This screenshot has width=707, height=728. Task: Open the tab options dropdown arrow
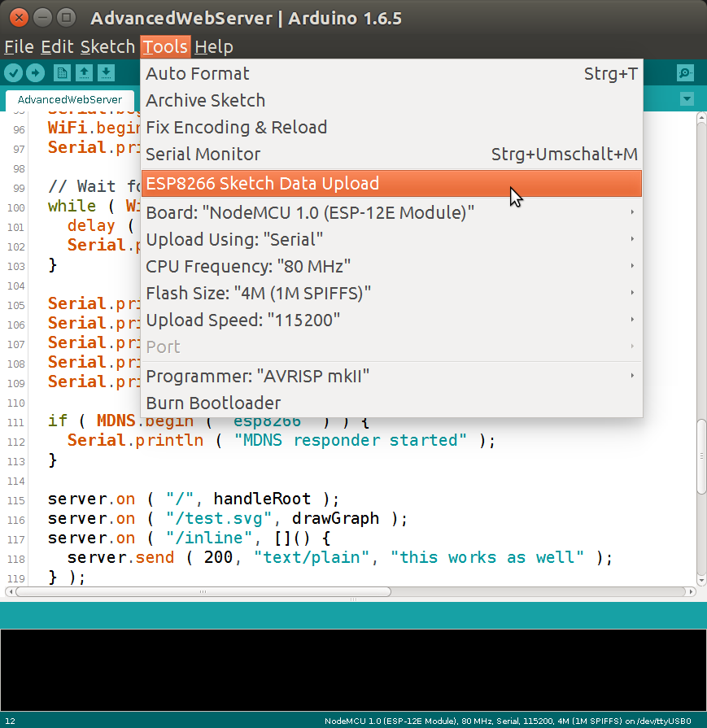pyautogui.click(x=687, y=99)
